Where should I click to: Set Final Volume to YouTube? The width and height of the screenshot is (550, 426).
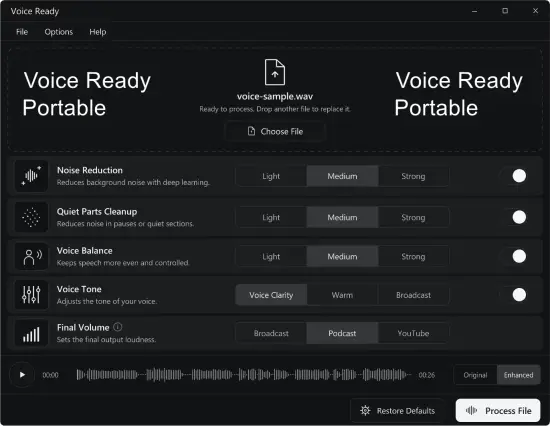(413, 333)
